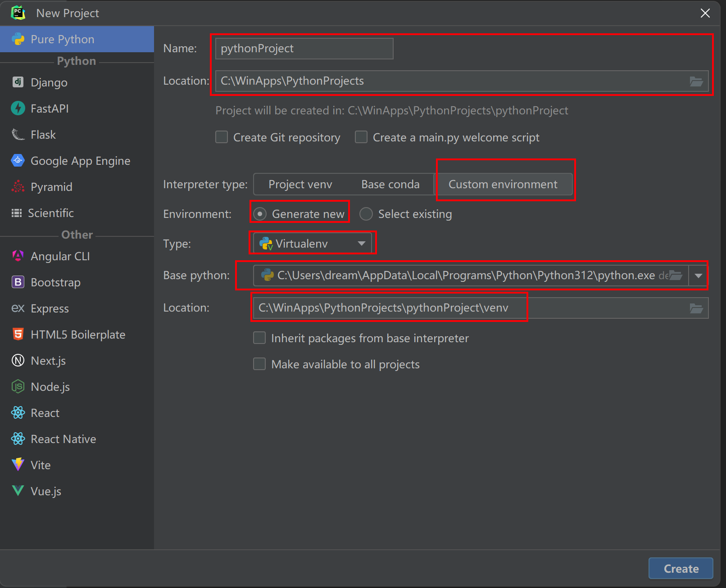Viewport: 726px width, 588px height.
Task: Click the Node.js icon
Action: (18, 386)
